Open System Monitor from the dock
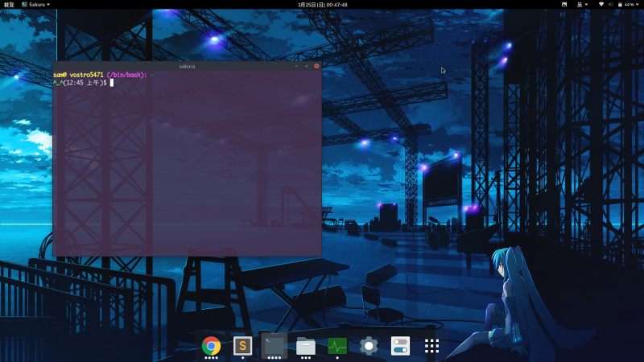The height and width of the screenshot is (362, 644). tap(337, 347)
